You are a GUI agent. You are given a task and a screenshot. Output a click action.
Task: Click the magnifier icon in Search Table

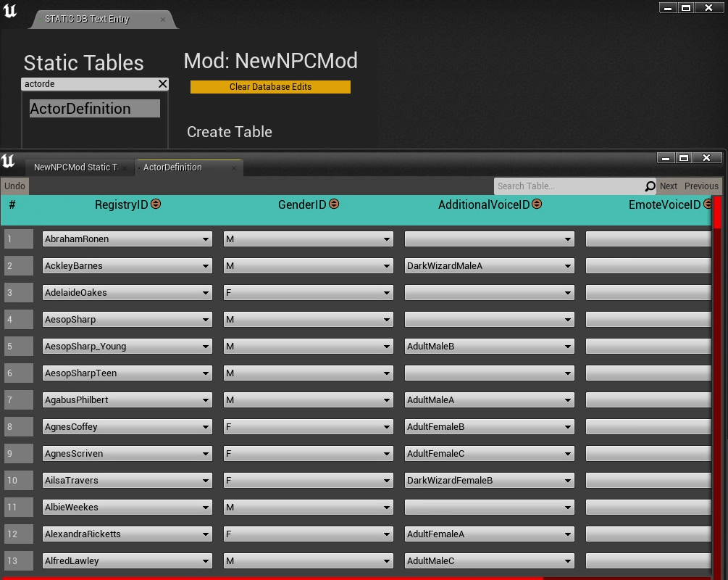click(650, 186)
